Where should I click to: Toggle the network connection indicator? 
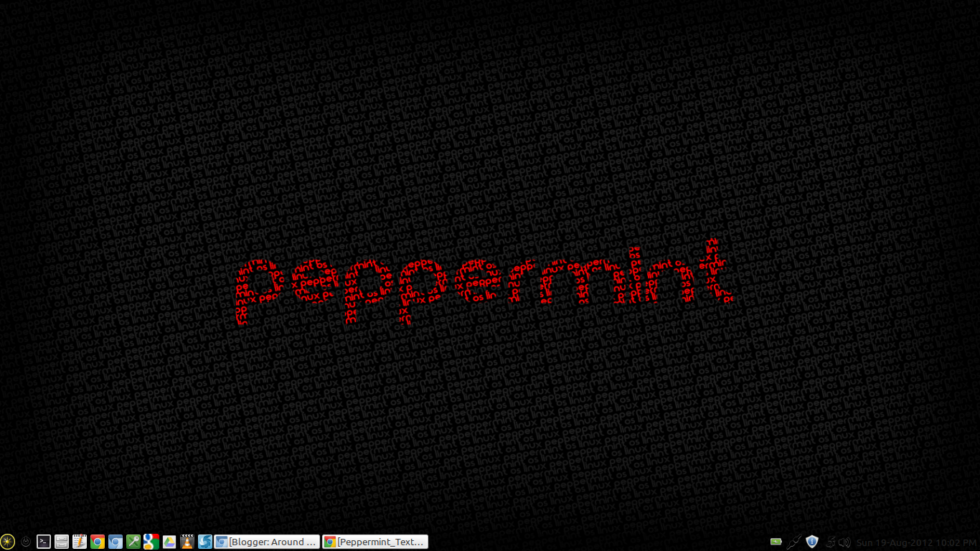coord(793,542)
